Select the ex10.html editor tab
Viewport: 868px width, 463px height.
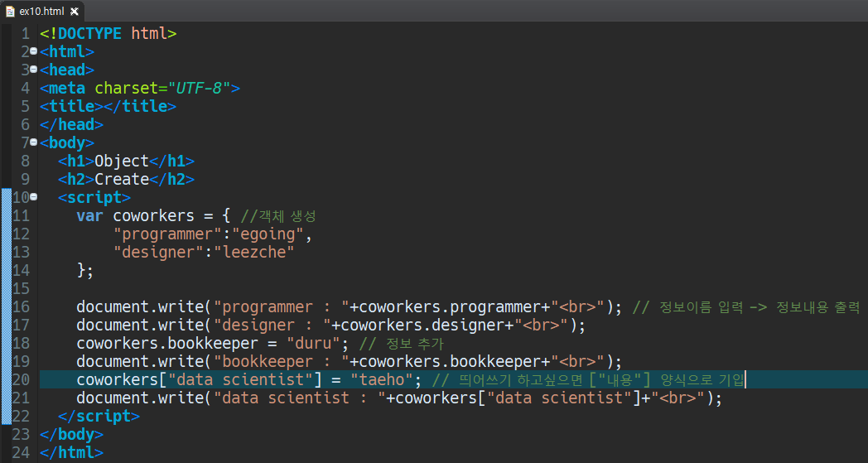pos(42,11)
